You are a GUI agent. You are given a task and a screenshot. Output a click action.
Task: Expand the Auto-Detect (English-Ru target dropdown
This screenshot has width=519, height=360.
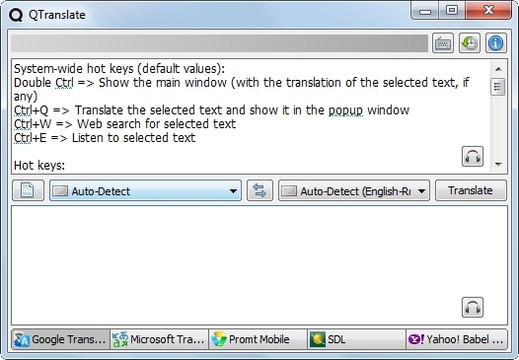pos(354,190)
